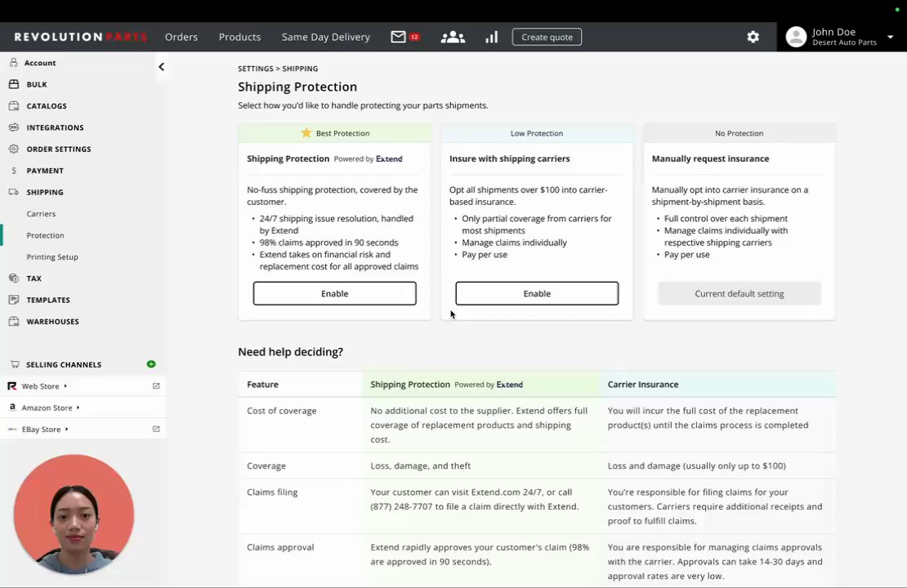
Task: Enable Insure with shipping carriers
Action: [537, 293]
